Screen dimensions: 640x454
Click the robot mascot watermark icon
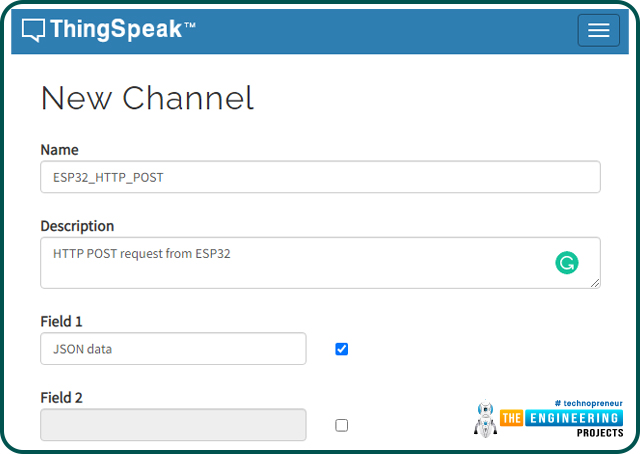(484, 419)
